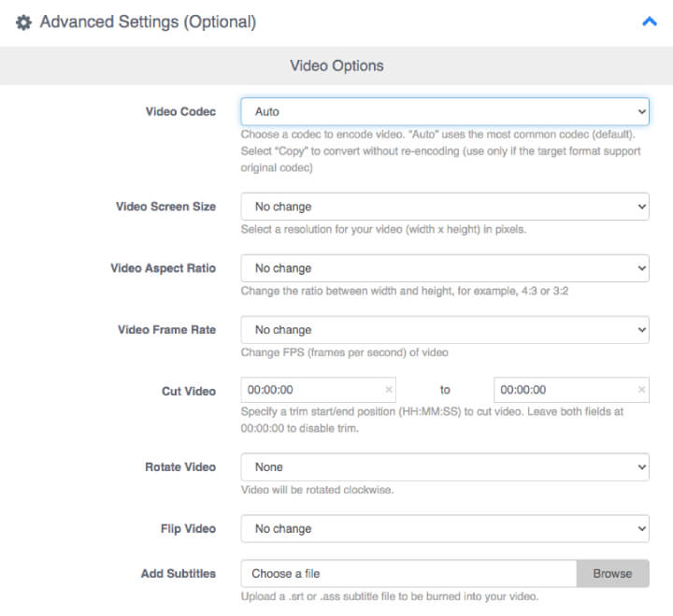This screenshot has width=673, height=616.
Task: Click the Video Codec label
Action: [x=180, y=111]
